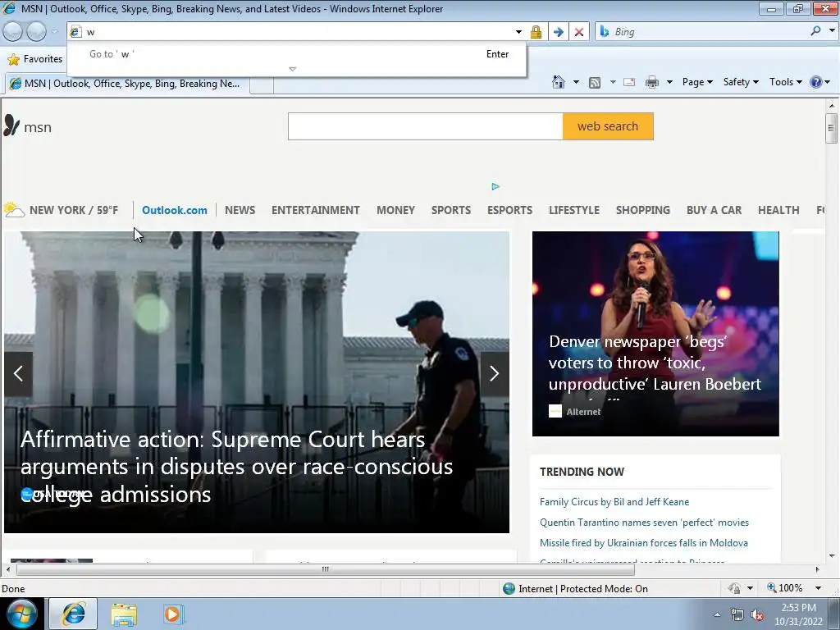The width and height of the screenshot is (840, 630).
Task: Click the status bar privacy/popup icon
Action: pyautogui.click(x=734, y=588)
